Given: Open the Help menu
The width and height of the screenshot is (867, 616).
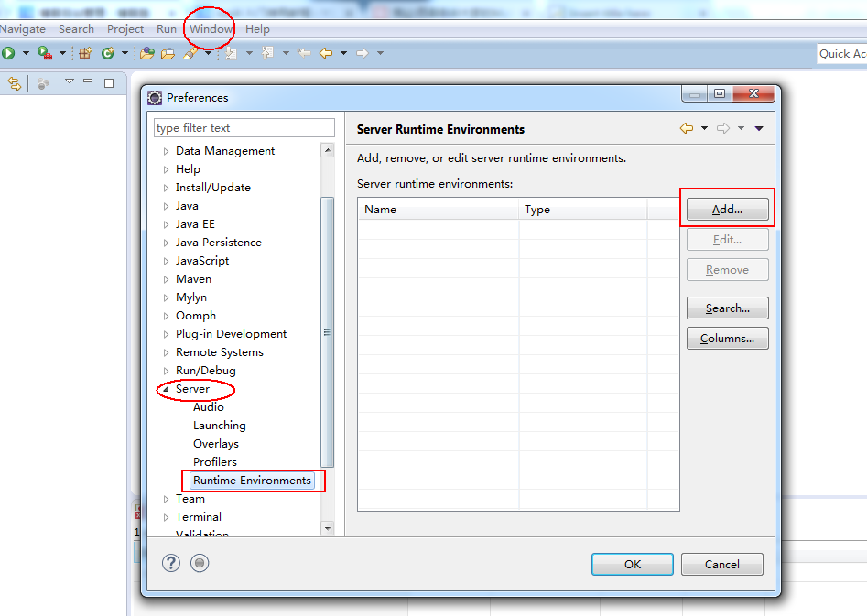Looking at the screenshot, I should [x=257, y=28].
